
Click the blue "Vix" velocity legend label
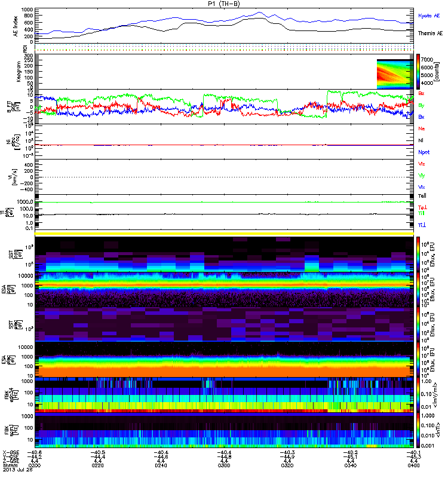[x=422, y=187]
